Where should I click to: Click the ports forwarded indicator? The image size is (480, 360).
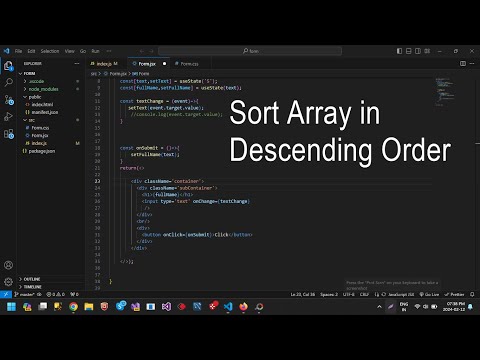74,294
